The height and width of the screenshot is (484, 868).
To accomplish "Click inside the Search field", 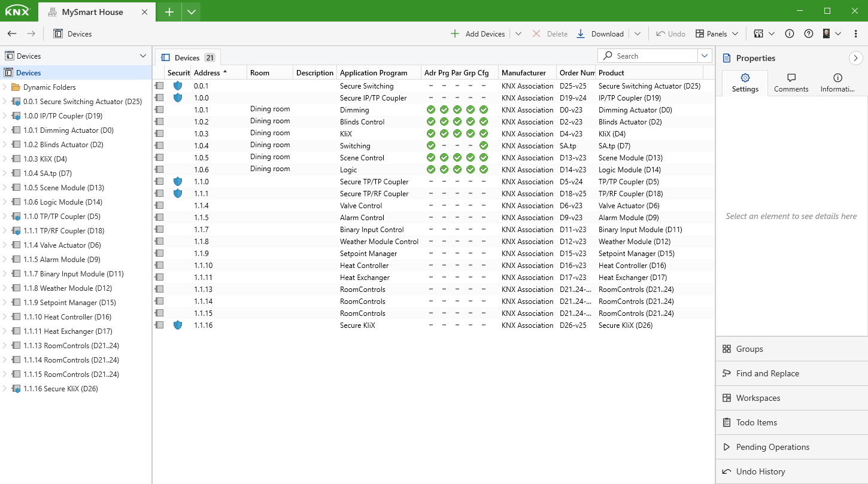I will [647, 55].
